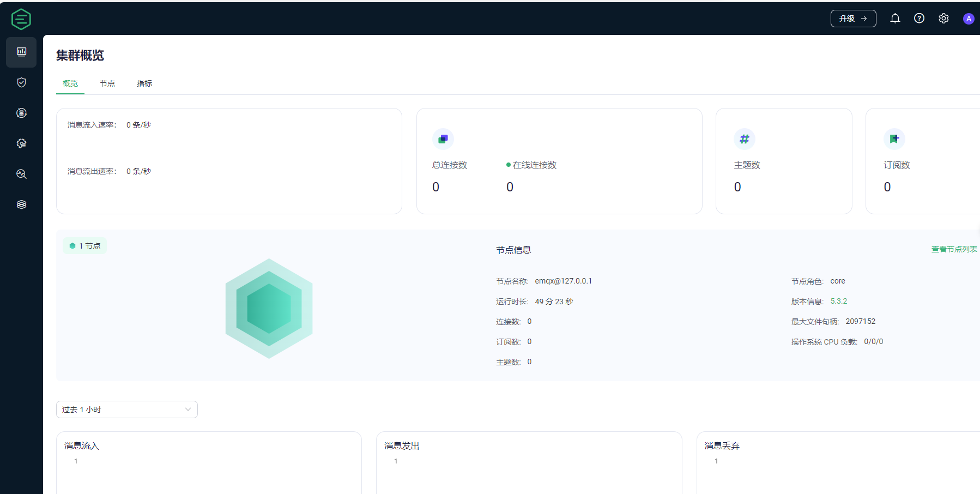The width and height of the screenshot is (980, 494).
Task: Click the 升级 upgrade button
Action: point(853,19)
